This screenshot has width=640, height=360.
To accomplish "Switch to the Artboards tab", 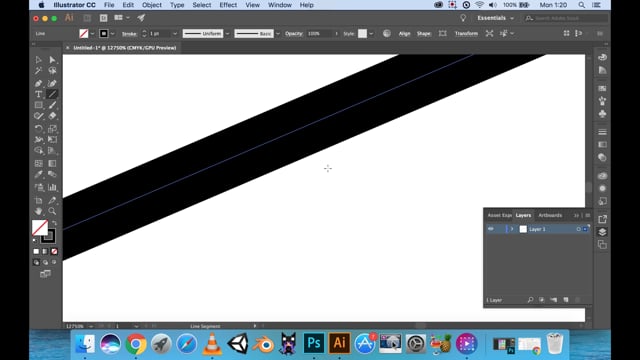I will tap(550, 215).
